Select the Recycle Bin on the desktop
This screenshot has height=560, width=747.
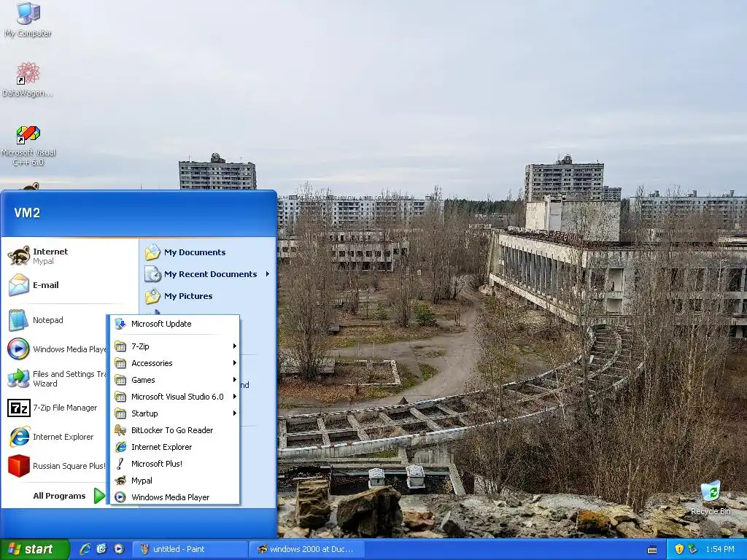click(711, 497)
